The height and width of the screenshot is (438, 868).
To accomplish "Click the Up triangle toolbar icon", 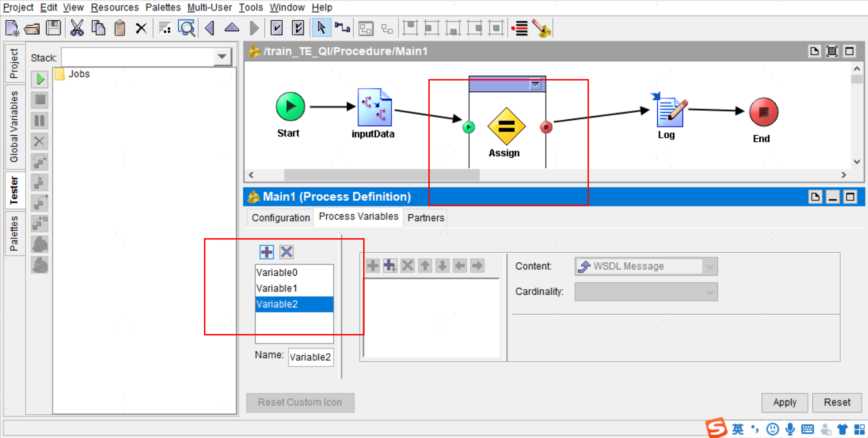I will pyautogui.click(x=232, y=28).
